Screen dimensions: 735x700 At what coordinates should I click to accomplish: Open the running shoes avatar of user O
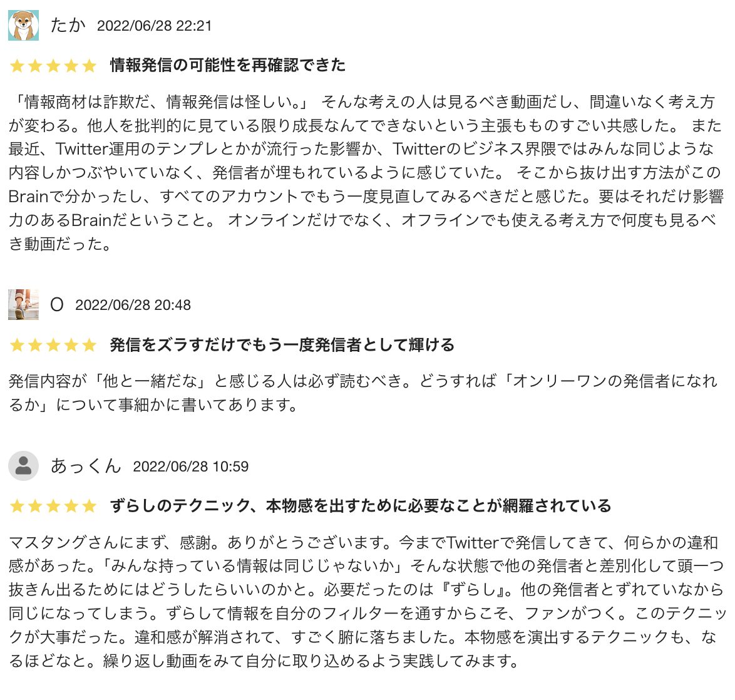pyautogui.click(x=23, y=305)
